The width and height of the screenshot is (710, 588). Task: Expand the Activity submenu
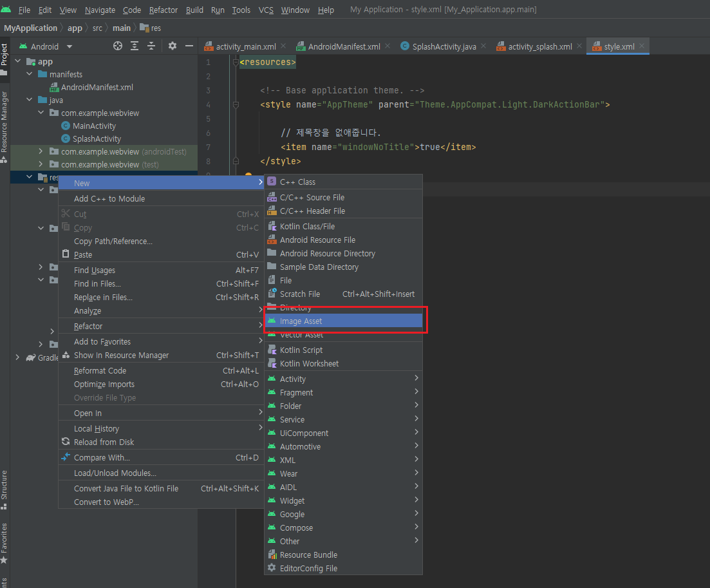pos(343,379)
